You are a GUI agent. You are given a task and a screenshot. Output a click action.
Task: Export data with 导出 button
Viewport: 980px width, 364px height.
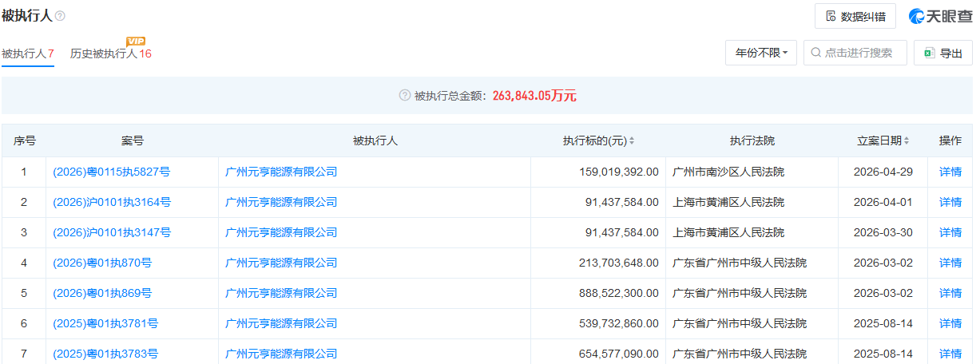(x=943, y=53)
